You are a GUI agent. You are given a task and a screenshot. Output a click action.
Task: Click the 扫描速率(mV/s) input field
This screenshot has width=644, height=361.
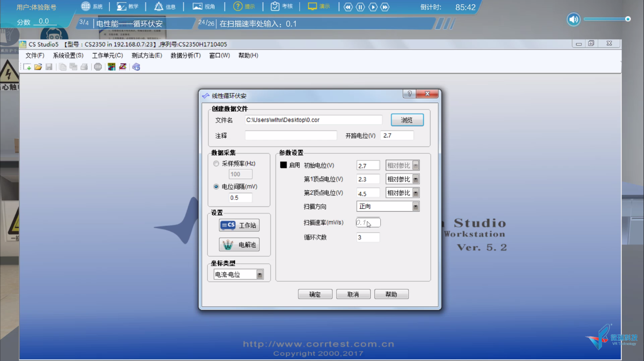(368, 223)
